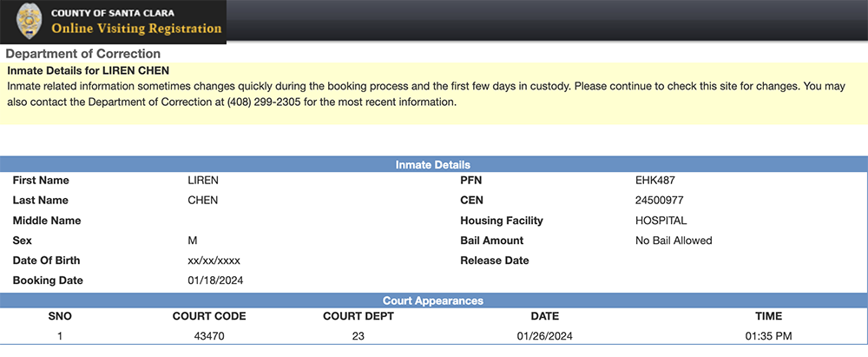Click the Online Visiting Registration title
Viewport: 868px width, 357px height.
pyautogui.click(x=136, y=29)
